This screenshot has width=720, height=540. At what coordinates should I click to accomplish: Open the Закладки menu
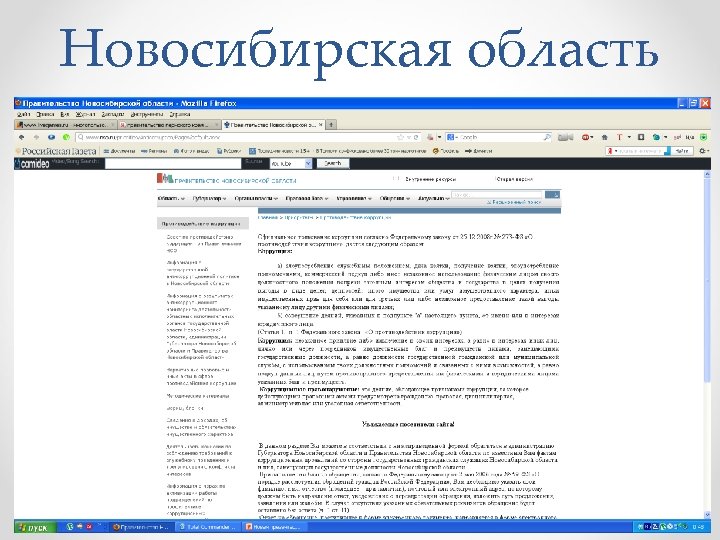click(x=112, y=114)
